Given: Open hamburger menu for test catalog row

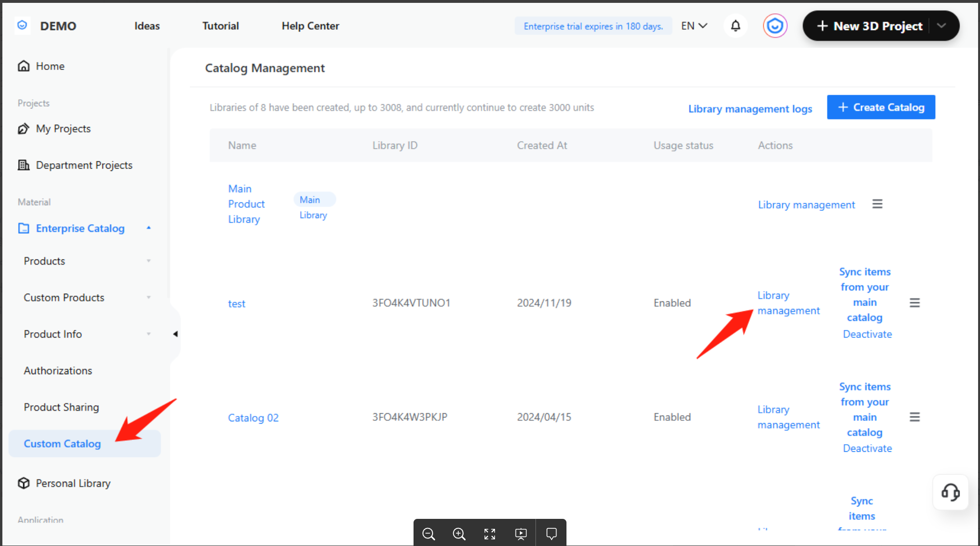Looking at the screenshot, I should 914,303.
